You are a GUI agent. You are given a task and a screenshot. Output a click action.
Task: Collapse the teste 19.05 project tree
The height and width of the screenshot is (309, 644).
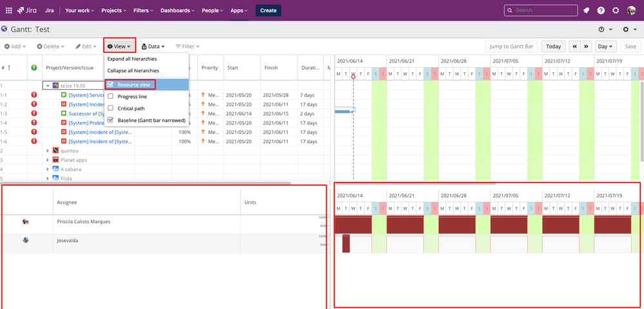coord(48,86)
